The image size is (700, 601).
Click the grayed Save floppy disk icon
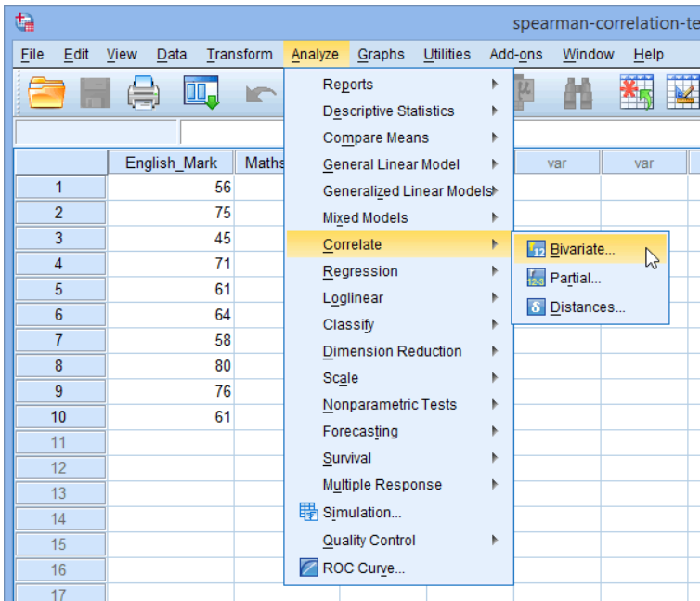(95, 93)
